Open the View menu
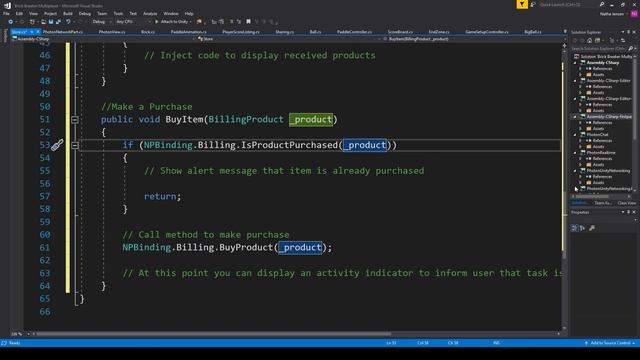 pos(33,13)
